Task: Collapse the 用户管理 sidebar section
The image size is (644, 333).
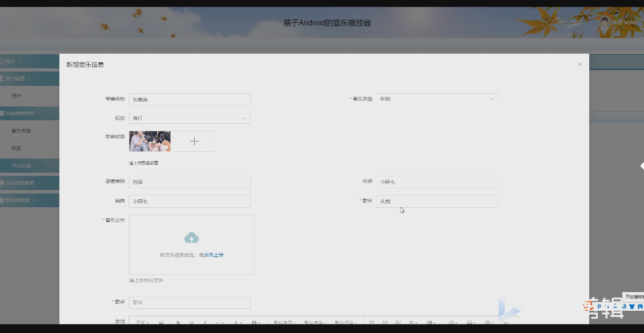Action: [x=30, y=78]
